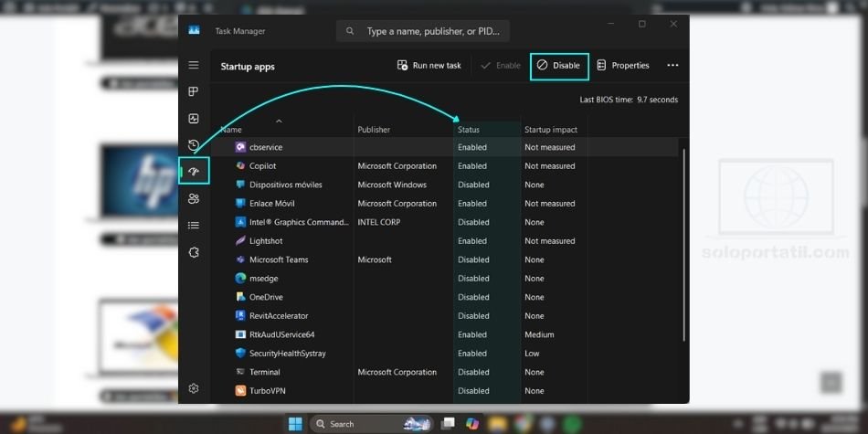Viewport: 868px width, 434px height.
Task: Select the Microsoft Teams startup row
Action: click(279, 259)
